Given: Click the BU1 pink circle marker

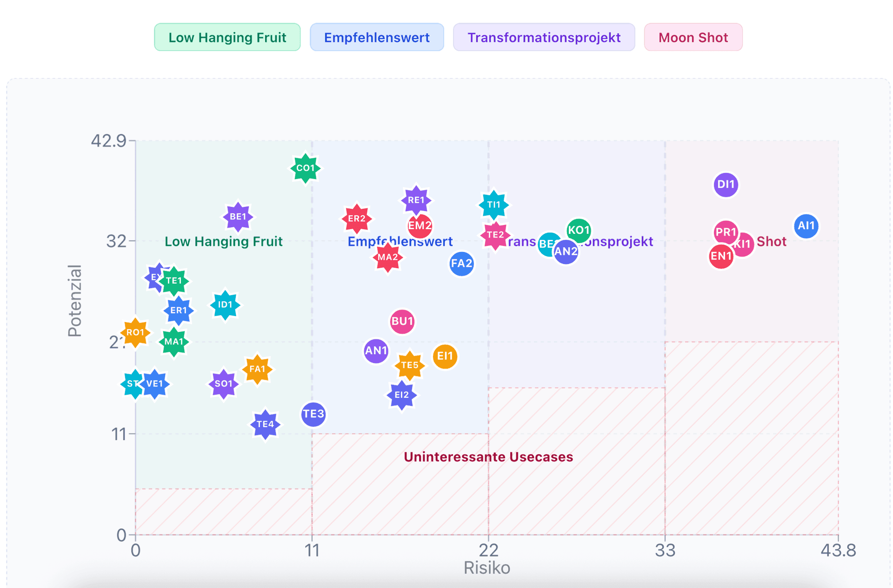Looking at the screenshot, I should 402,321.
